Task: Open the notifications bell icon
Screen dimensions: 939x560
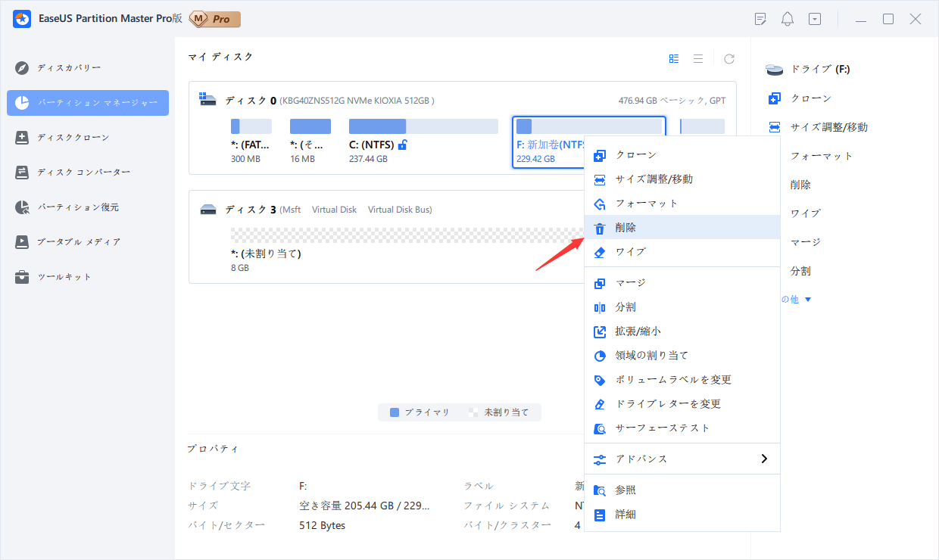Action: coord(788,19)
